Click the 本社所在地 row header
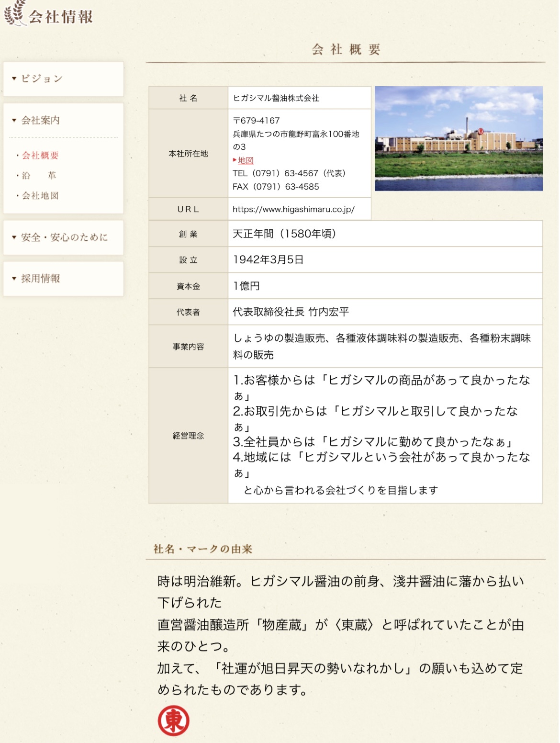Screen dimensions: 560x743 188,153
